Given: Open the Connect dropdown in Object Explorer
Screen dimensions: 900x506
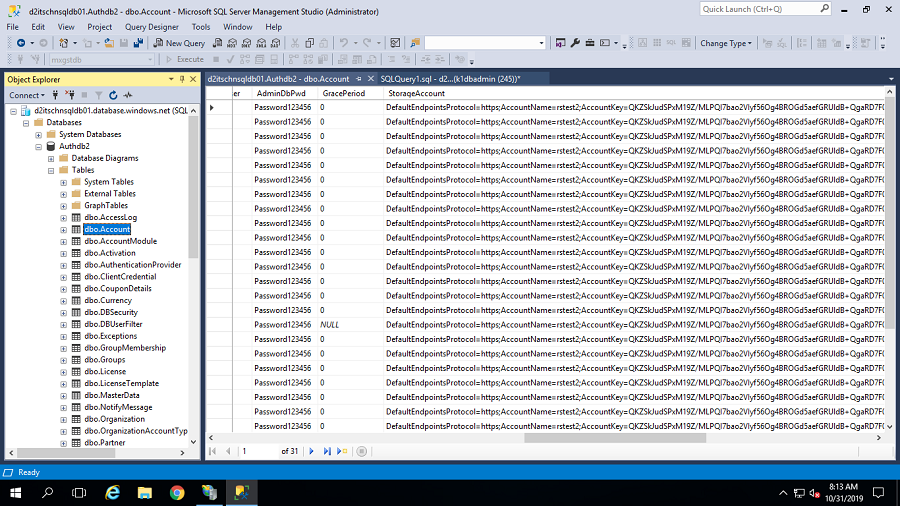Looking at the screenshot, I should click(x=26, y=95).
